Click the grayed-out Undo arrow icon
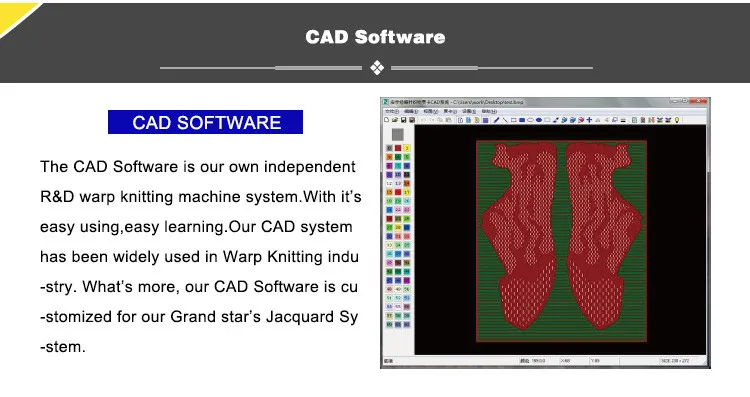The width and height of the screenshot is (750, 397). tap(423, 120)
